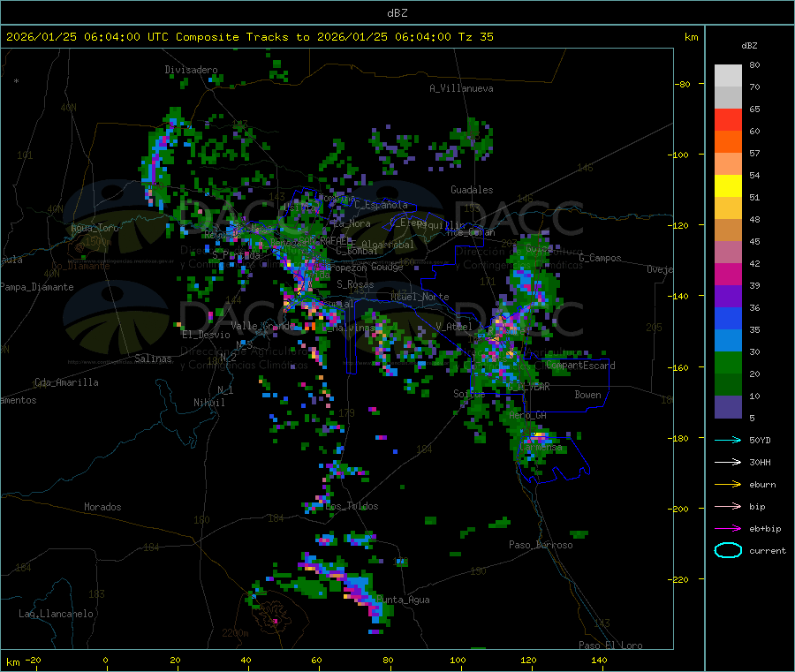Click the 'Divisadero' map label
This screenshot has width=795, height=672.
[x=191, y=70]
